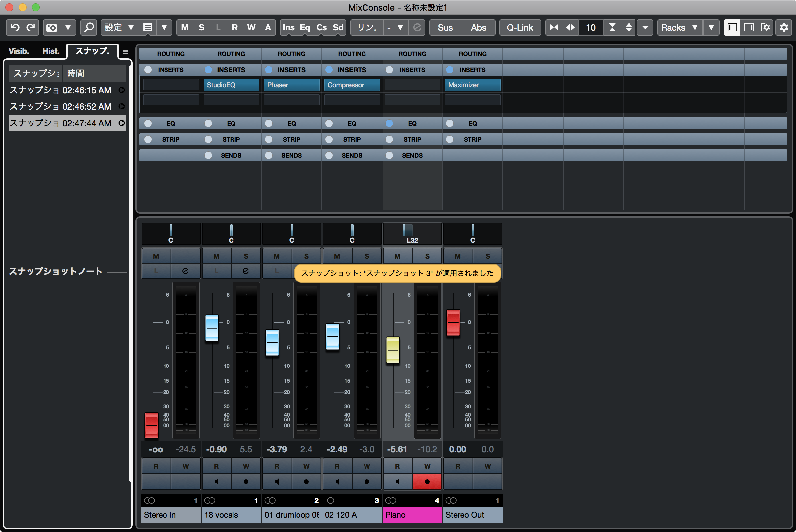Click the camera snapshot icon
Image resolution: width=796 pixels, height=532 pixels.
coord(51,27)
